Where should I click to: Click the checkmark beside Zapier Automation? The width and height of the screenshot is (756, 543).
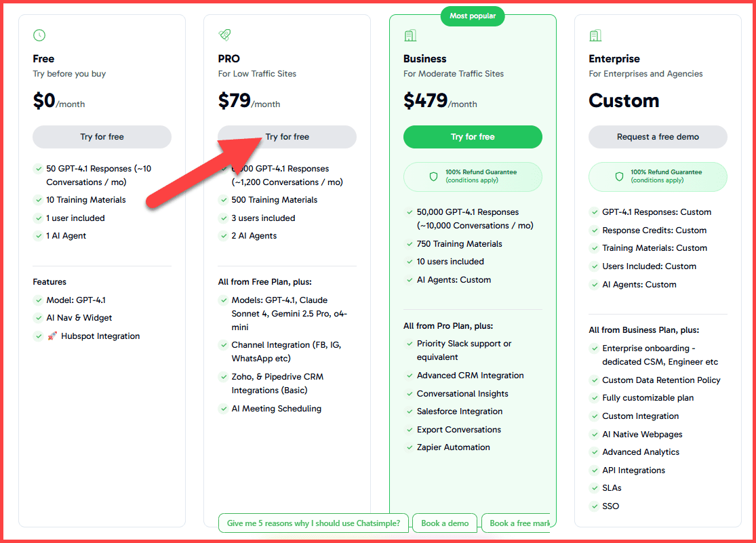(x=409, y=447)
